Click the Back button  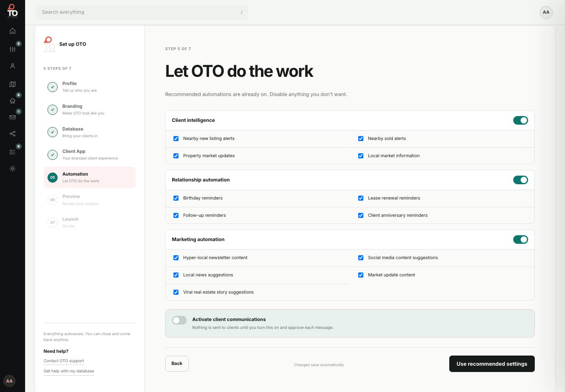(177, 364)
